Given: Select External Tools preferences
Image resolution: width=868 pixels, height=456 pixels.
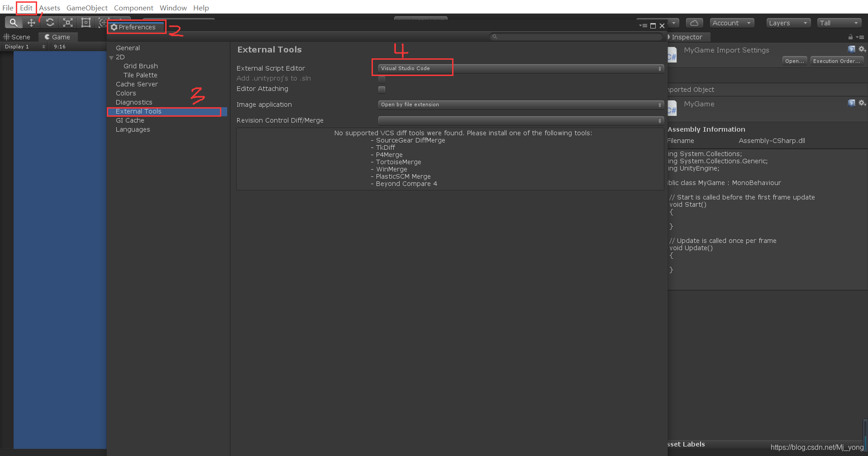Looking at the screenshot, I should tap(167, 111).
